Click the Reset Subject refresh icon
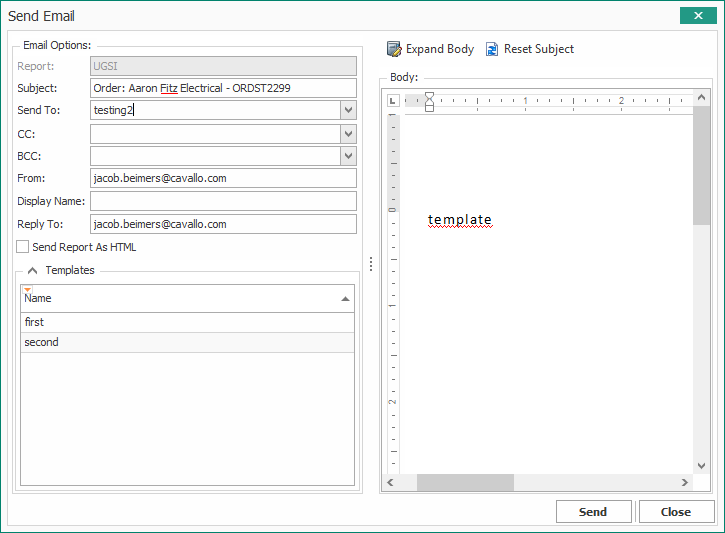Viewport: 725px width, 533px height. tap(492, 49)
